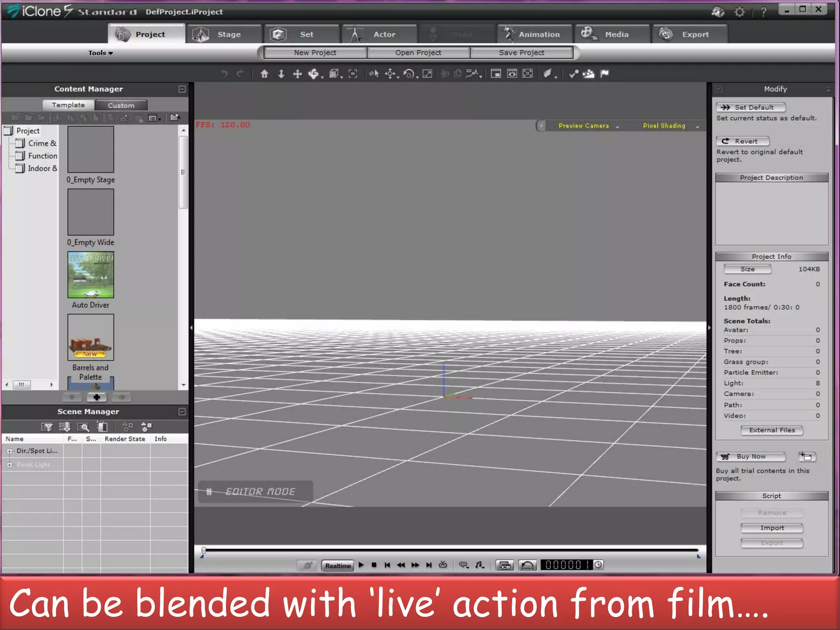840x630 pixels.
Task: Click the Set Default button
Action: (x=751, y=107)
